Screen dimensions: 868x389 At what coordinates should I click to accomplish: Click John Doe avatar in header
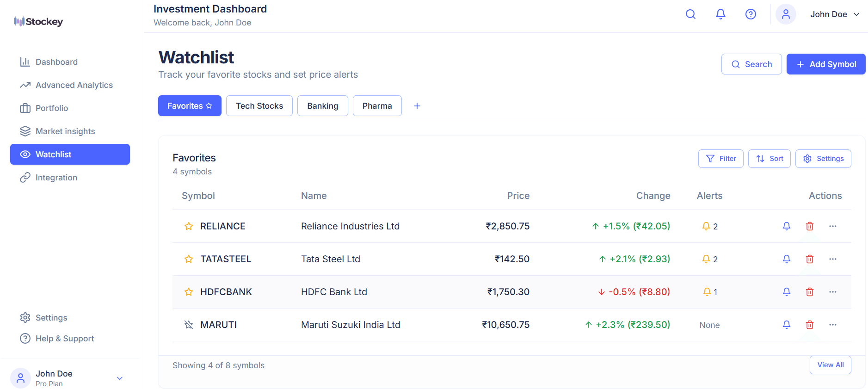(786, 14)
